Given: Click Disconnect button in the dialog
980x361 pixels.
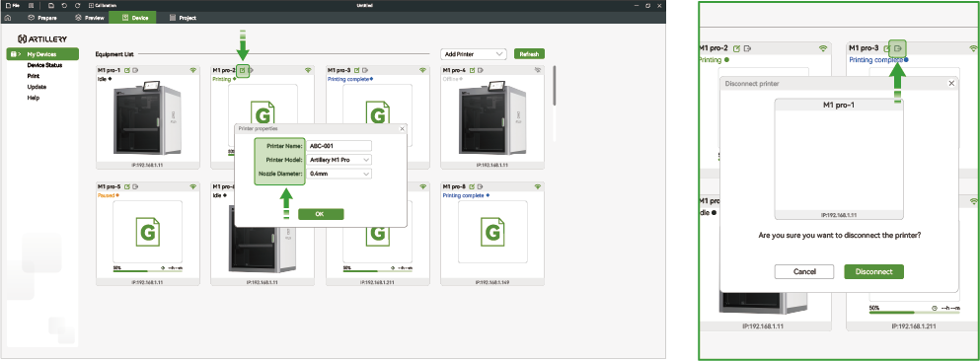Looking at the screenshot, I should click(873, 271).
